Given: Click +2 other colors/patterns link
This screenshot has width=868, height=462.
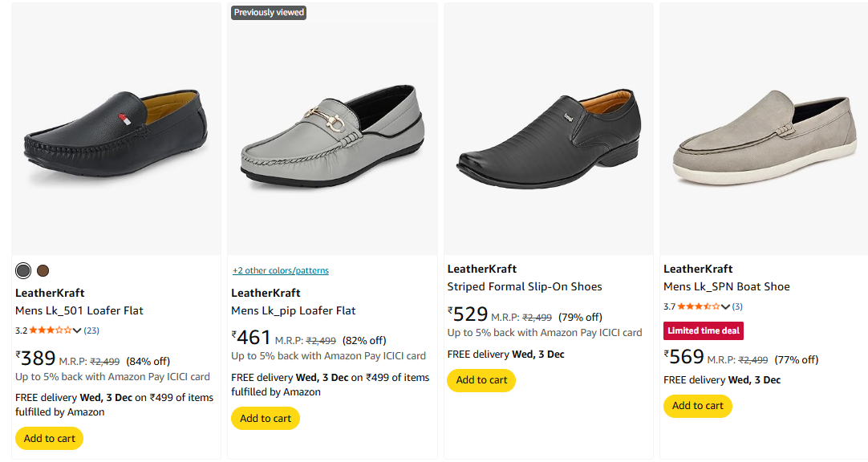Looking at the screenshot, I should pos(280,270).
